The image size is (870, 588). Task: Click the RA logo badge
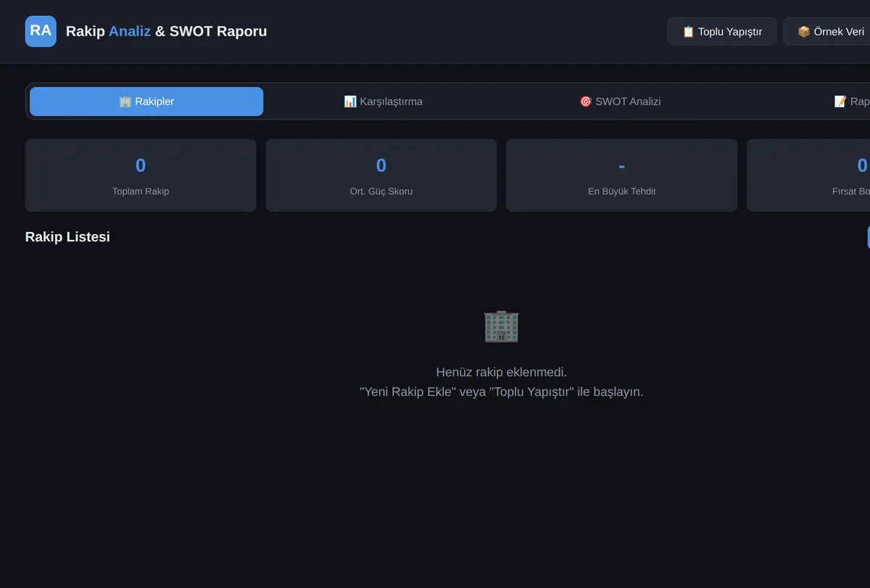coord(41,31)
